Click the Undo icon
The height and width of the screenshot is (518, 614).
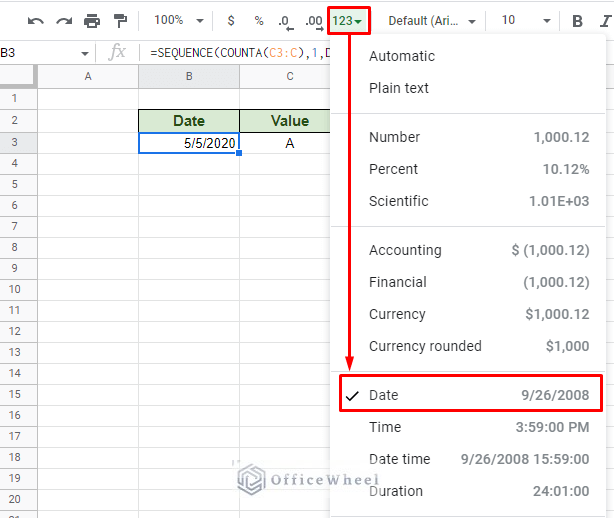pos(36,21)
